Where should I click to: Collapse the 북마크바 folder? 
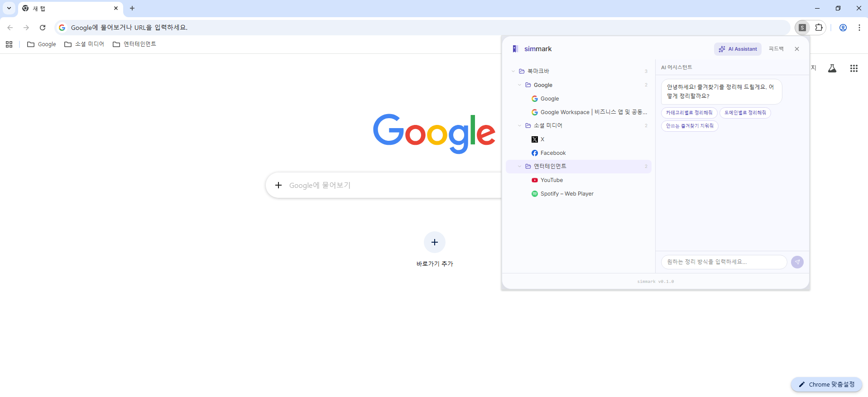click(x=513, y=71)
